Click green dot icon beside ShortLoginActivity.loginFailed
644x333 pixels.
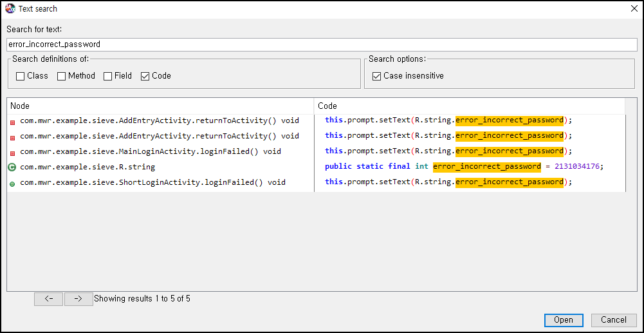(x=12, y=184)
